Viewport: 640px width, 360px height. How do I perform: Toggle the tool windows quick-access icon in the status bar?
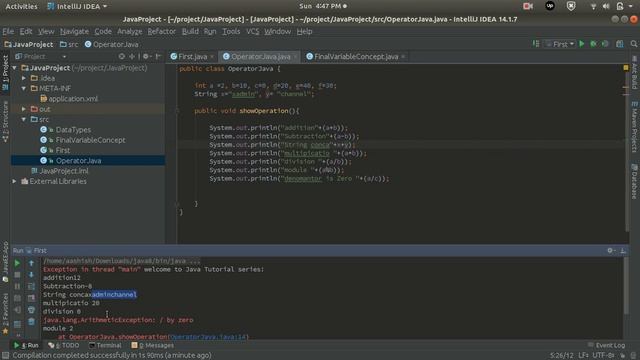tap(5, 356)
